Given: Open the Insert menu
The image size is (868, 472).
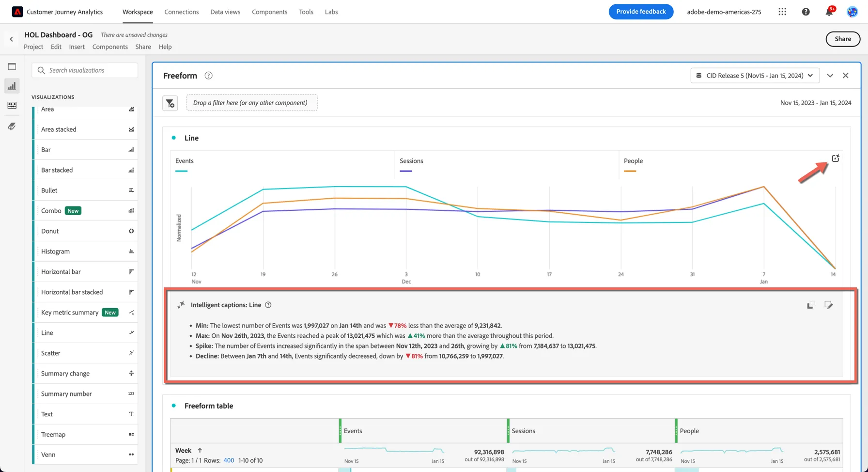Looking at the screenshot, I should click(x=77, y=47).
